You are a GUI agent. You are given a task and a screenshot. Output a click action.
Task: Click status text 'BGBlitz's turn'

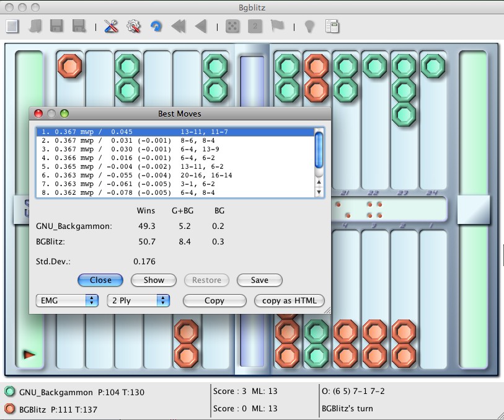(x=347, y=408)
